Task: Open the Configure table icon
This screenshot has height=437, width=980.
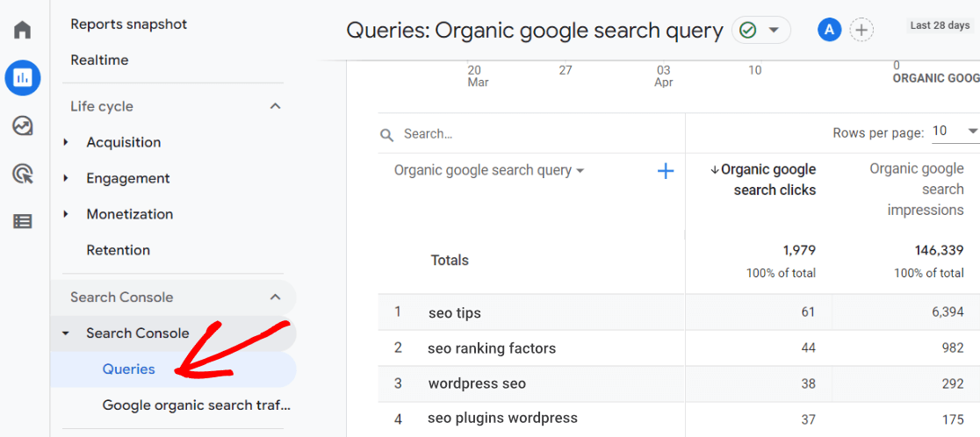Action: click(x=23, y=221)
